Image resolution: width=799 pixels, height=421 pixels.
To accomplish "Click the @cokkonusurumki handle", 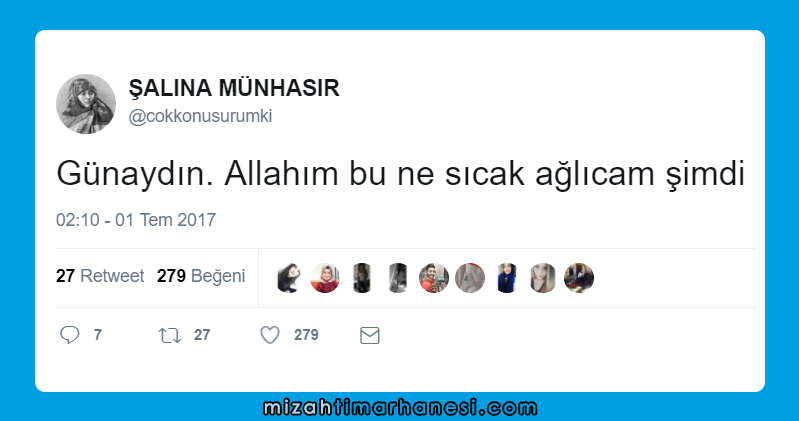I will (x=200, y=116).
